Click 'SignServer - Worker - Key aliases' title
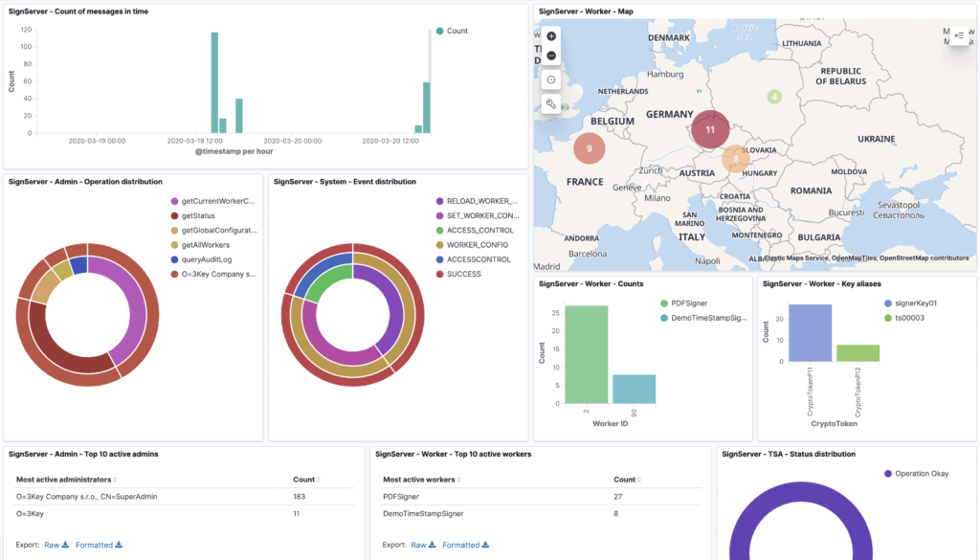The image size is (980, 560). 822,283
